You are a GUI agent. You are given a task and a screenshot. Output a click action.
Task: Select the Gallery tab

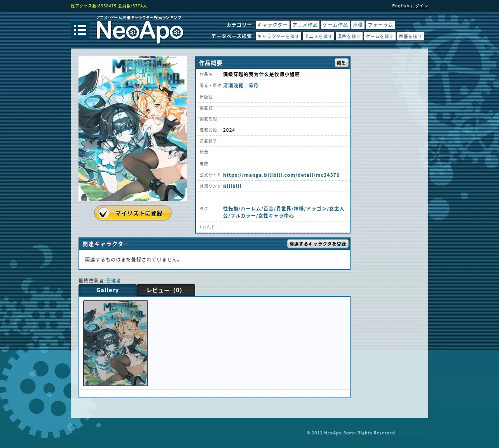(108, 290)
